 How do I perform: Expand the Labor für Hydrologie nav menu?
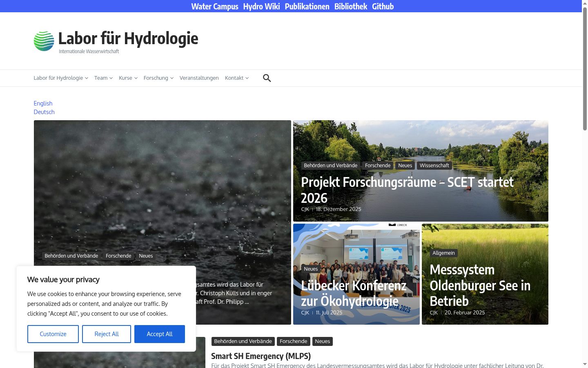coord(61,78)
